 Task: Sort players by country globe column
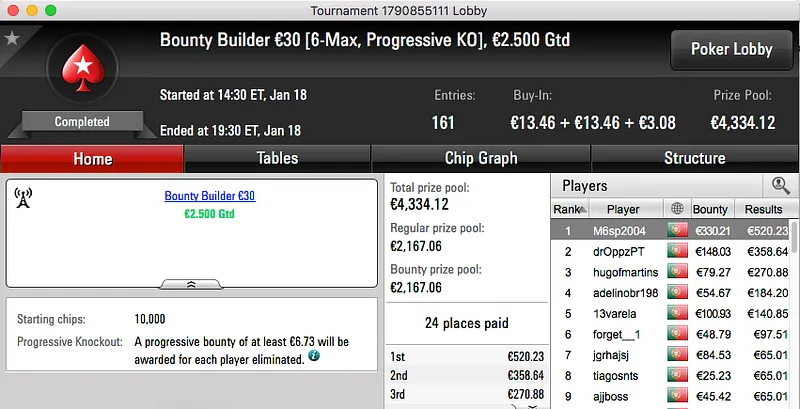[678, 209]
